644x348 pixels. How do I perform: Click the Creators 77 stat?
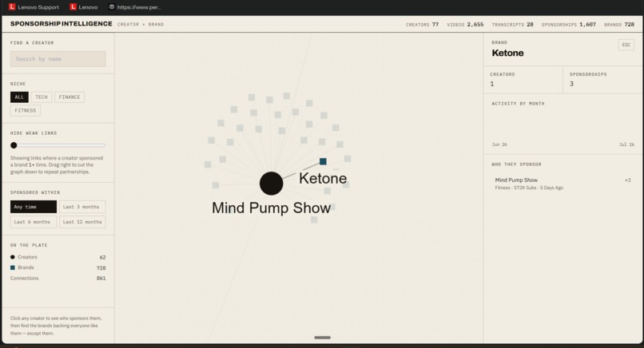[422, 25]
